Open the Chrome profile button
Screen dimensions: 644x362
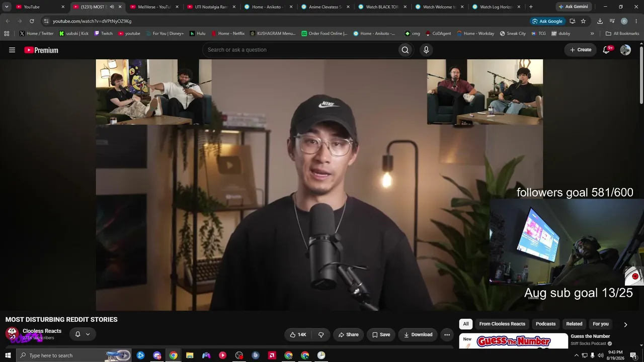(x=624, y=21)
